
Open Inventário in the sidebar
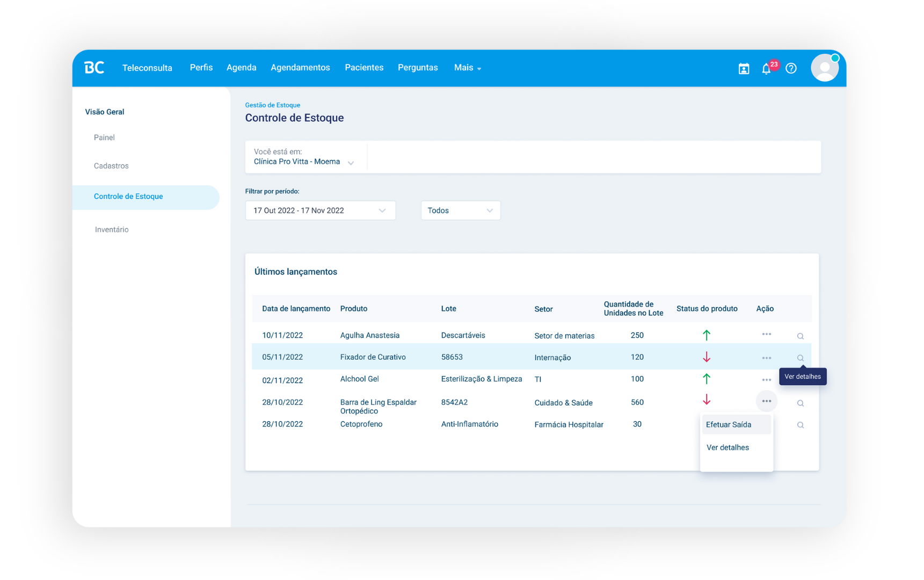112,229
